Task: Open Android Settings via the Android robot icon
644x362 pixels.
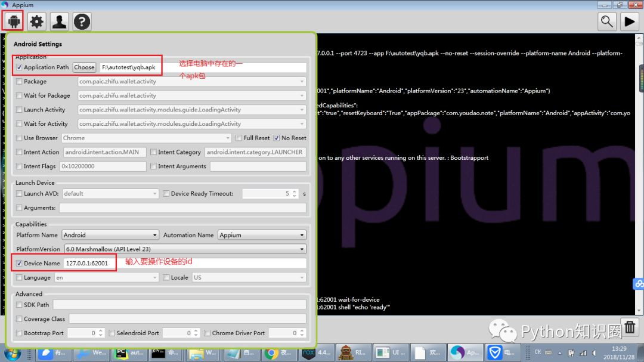Action: tap(14, 21)
